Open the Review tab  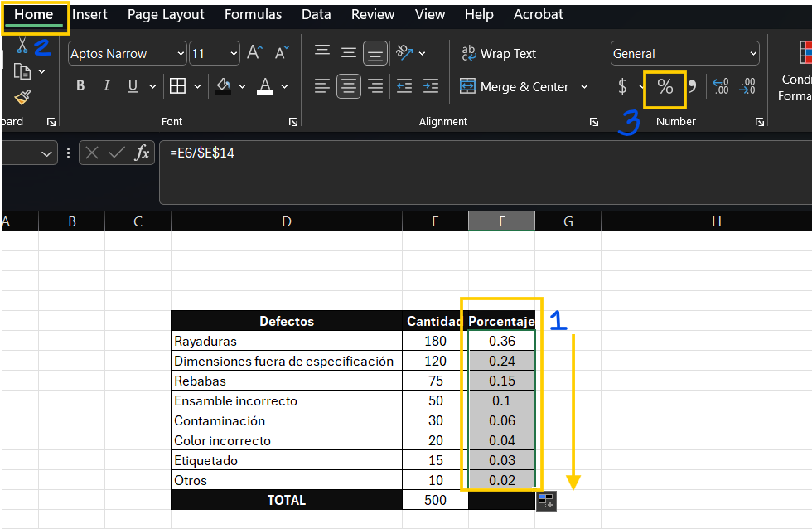click(x=373, y=14)
